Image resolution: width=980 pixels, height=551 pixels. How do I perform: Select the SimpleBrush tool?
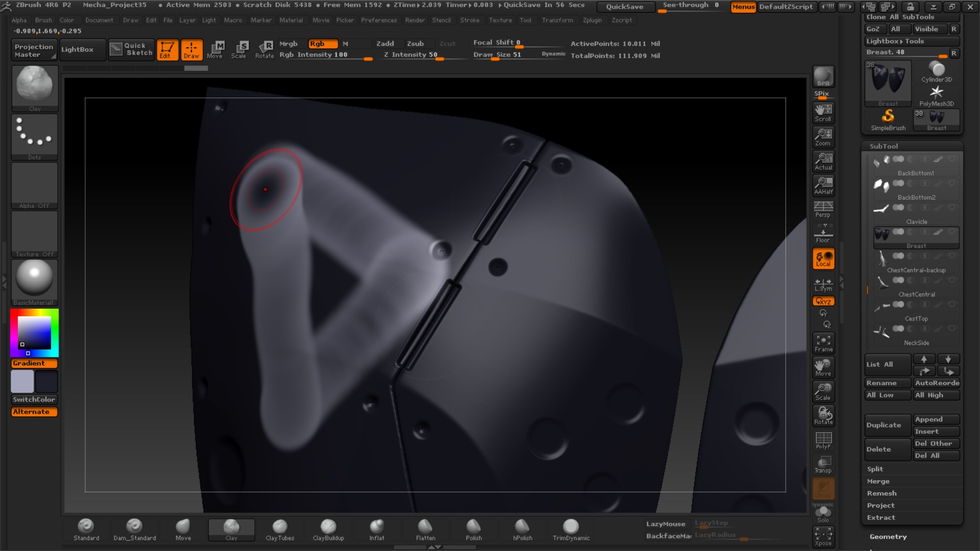888,120
